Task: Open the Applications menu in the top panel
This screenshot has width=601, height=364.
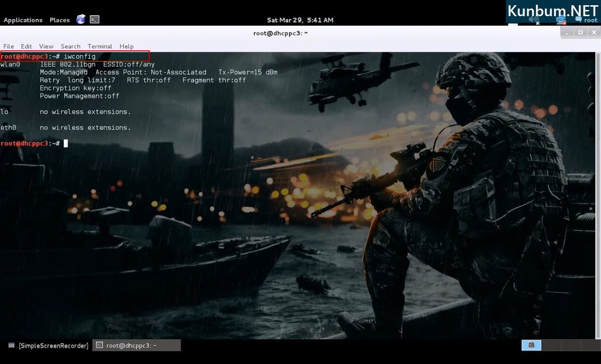Action: pyautogui.click(x=23, y=20)
